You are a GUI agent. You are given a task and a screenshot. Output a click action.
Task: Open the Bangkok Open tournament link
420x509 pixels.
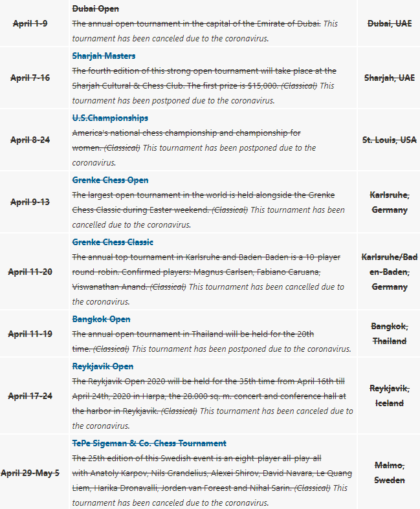coord(101,319)
